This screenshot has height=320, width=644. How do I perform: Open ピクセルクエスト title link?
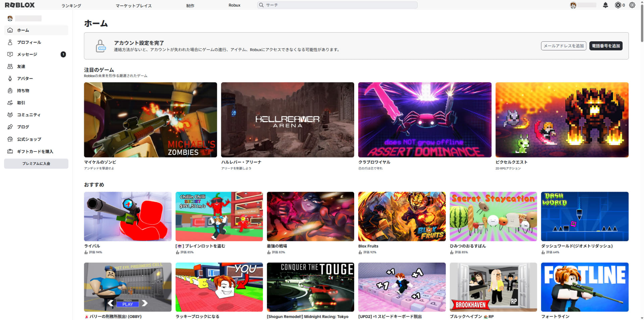[512, 162]
